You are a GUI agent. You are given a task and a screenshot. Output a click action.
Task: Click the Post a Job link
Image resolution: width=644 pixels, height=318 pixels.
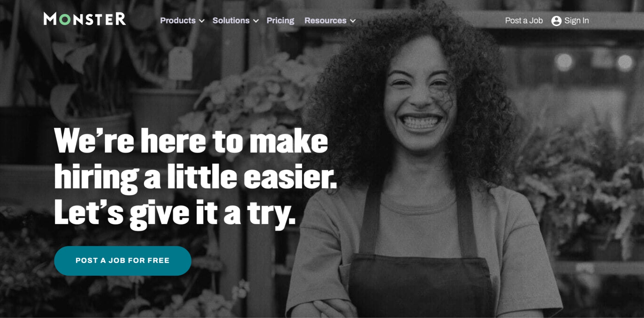tap(524, 21)
